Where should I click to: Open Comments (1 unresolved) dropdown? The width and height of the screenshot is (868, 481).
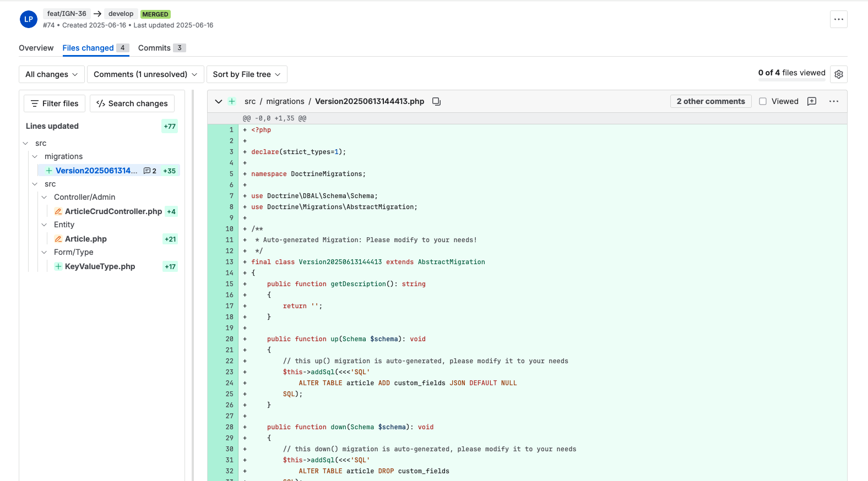pos(145,74)
